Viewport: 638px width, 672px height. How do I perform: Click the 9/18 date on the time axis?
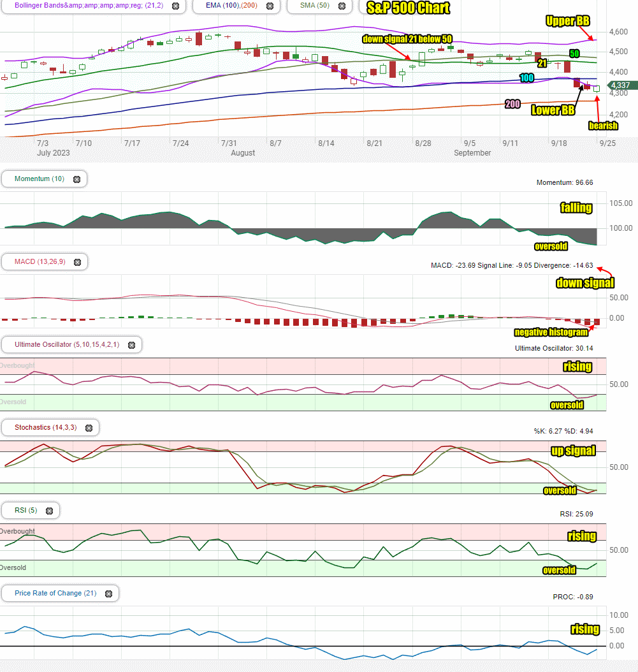click(559, 143)
